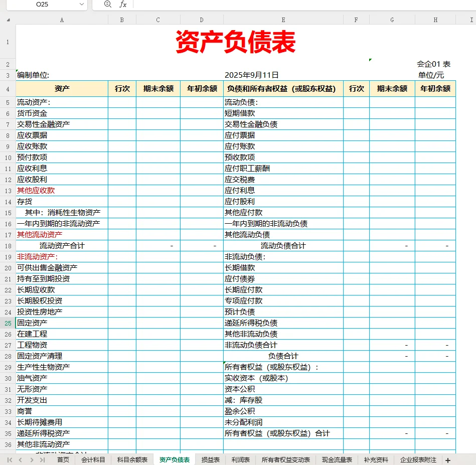The image size is (476, 465).
Task: Select column A header
Action: 62,20
